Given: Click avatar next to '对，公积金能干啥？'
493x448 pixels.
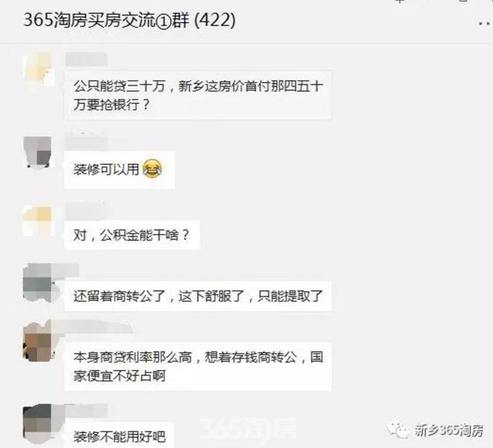Looking at the screenshot, I should pyautogui.click(x=38, y=221).
